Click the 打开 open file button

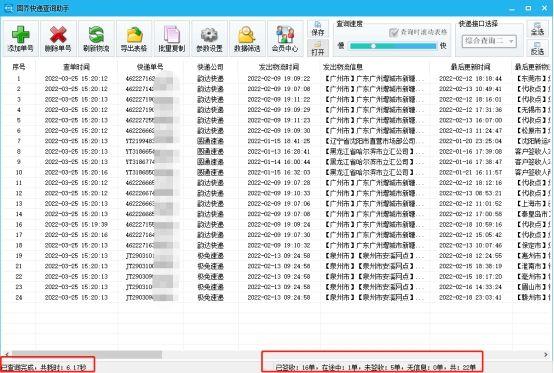coord(318,48)
